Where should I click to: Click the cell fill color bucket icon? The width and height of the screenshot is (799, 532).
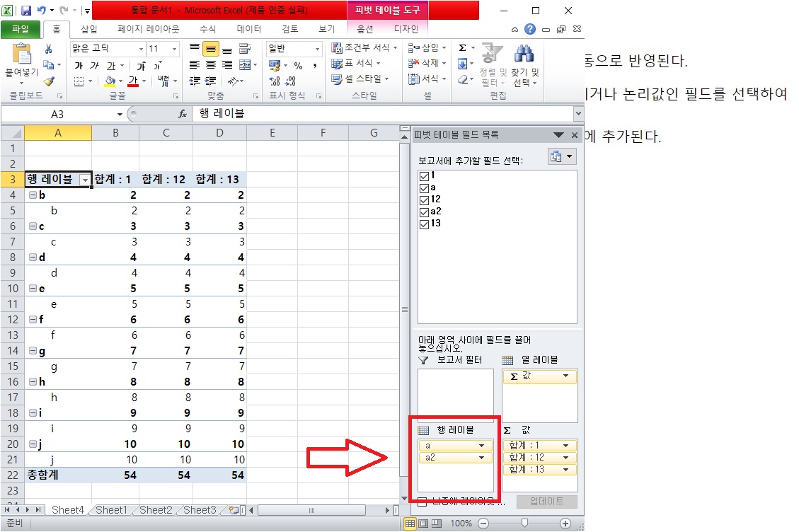click(110, 81)
